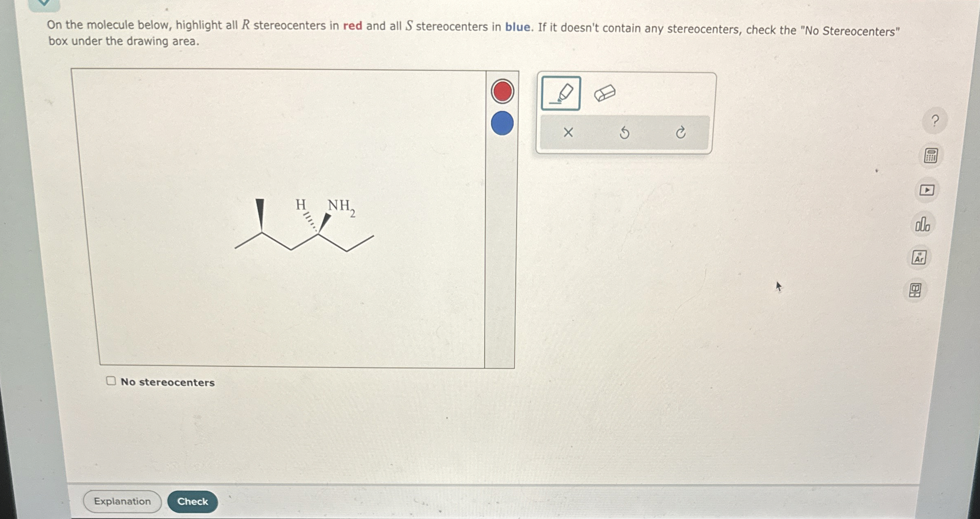Expand the top-left chevron dropdown

(x=44, y=3)
